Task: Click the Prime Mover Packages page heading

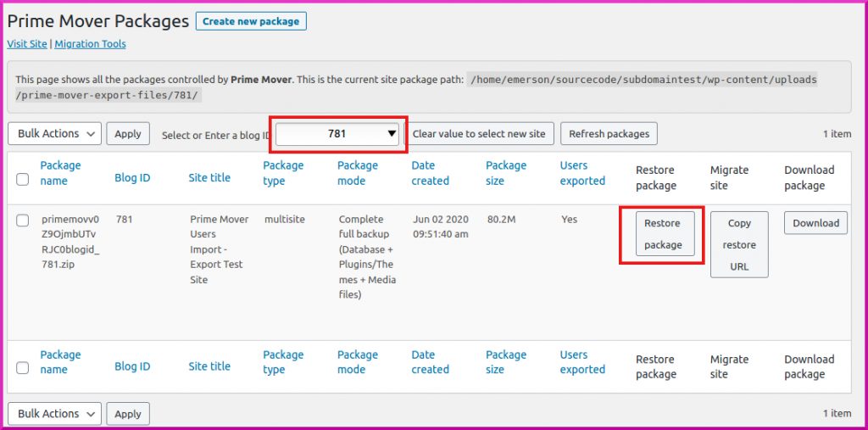Action: 98,21
